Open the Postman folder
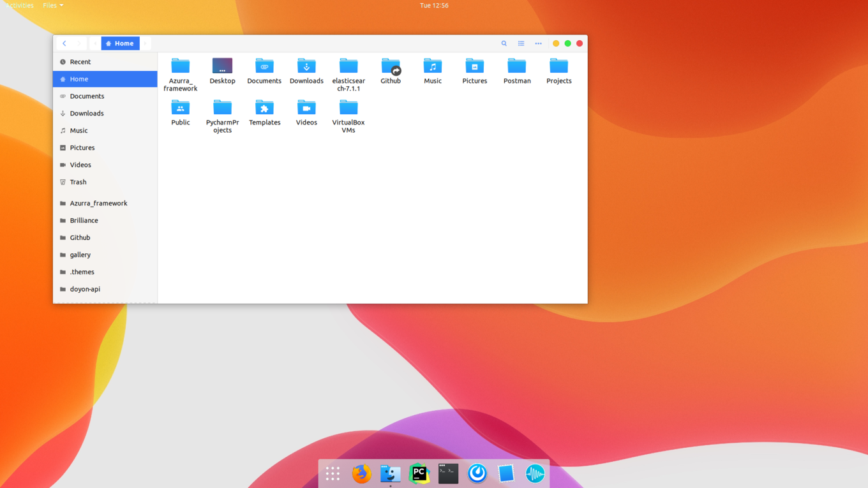 coord(517,66)
